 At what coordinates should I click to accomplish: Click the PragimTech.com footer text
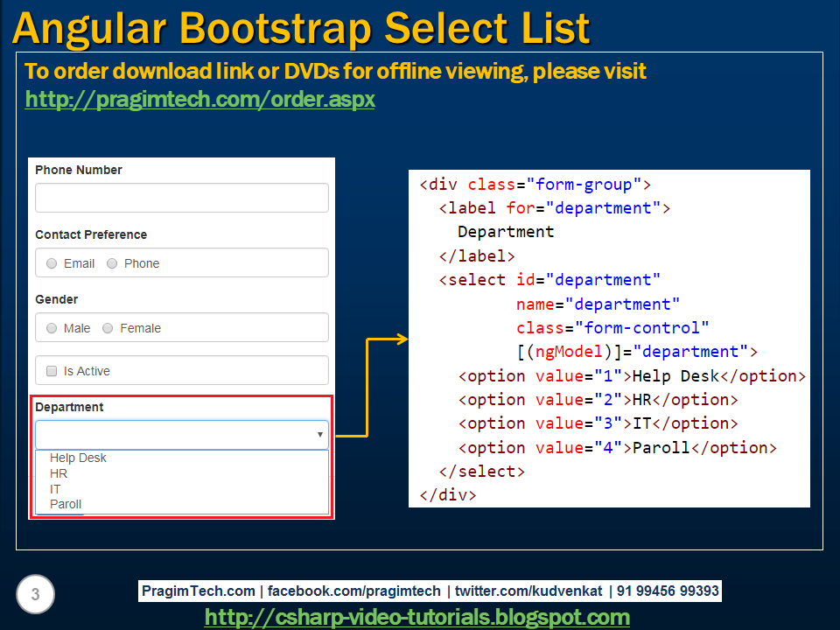tap(199, 591)
